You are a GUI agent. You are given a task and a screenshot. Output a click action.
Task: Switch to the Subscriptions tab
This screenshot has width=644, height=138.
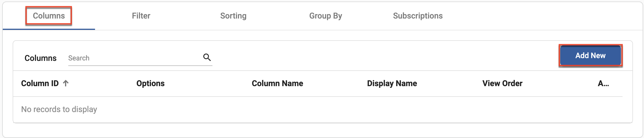[x=418, y=16]
